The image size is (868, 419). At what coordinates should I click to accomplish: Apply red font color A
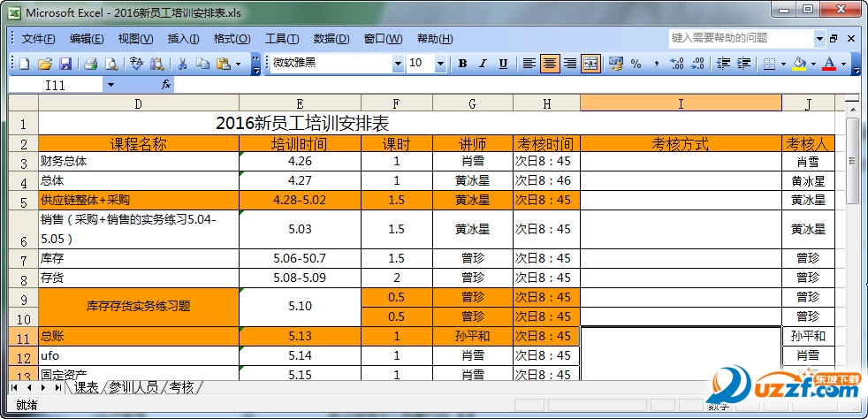point(829,64)
